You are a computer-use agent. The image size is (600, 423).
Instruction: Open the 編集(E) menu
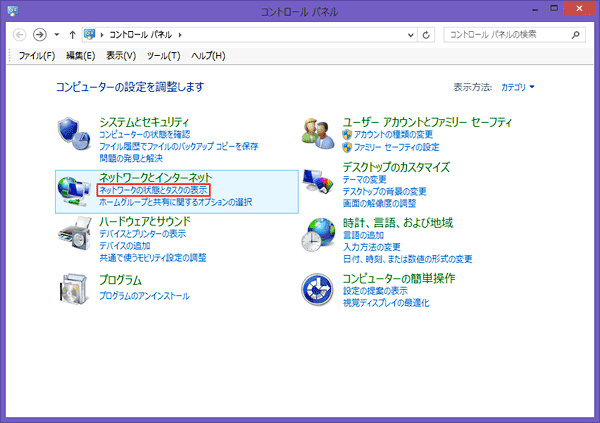point(80,56)
